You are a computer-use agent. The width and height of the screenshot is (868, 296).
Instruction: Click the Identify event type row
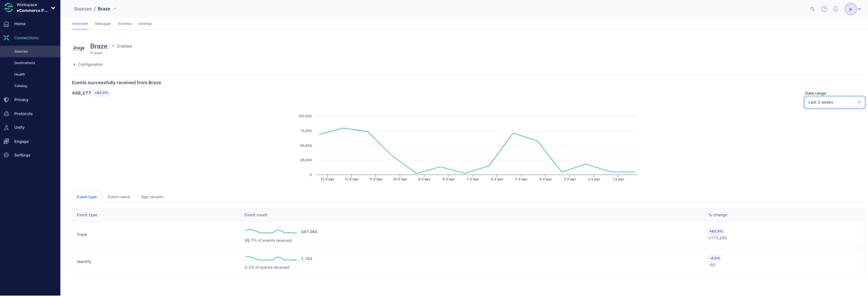point(468,262)
